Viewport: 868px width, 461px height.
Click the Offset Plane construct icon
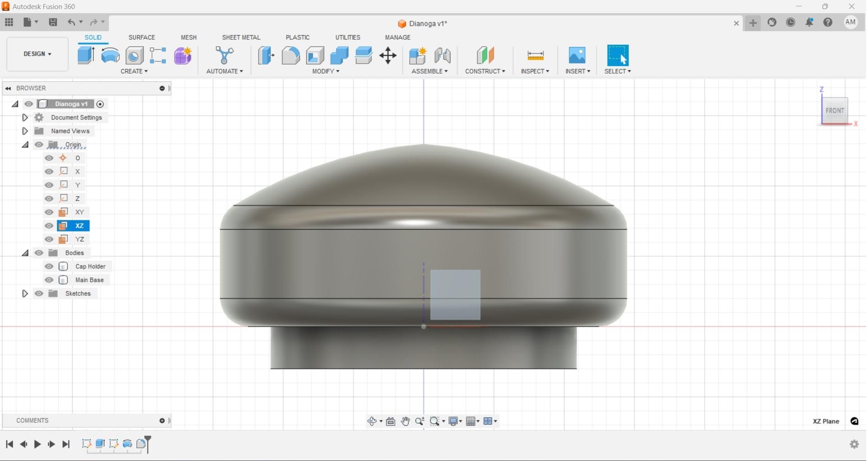(x=485, y=56)
